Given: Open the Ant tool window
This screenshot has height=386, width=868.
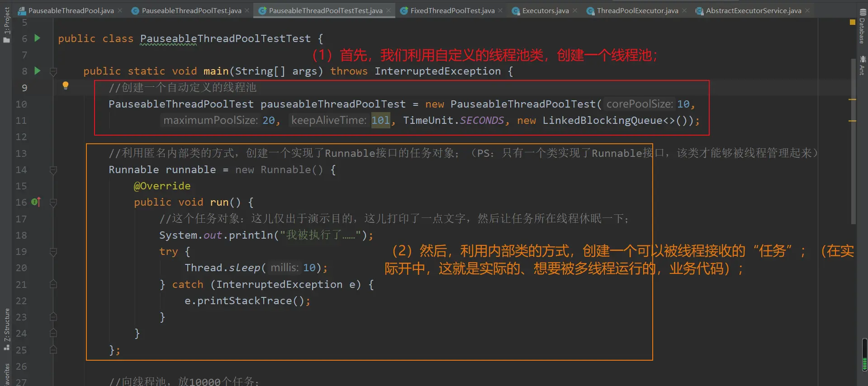Looking at the screenshot, I should [x=862, y=66].
